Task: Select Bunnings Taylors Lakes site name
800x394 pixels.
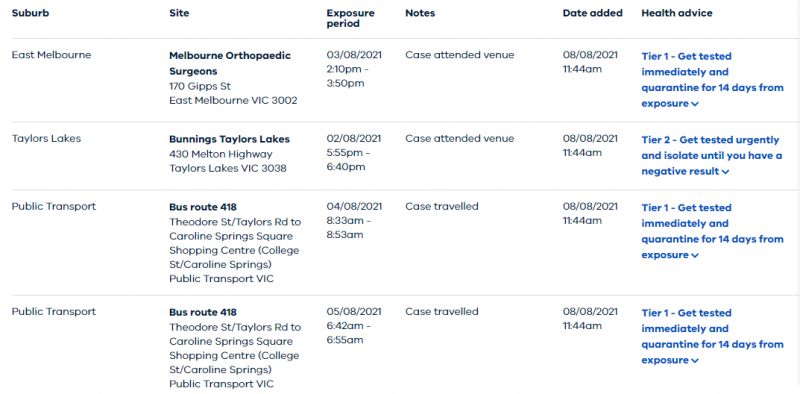Action: pyautogui.click(x=230, y=139)
